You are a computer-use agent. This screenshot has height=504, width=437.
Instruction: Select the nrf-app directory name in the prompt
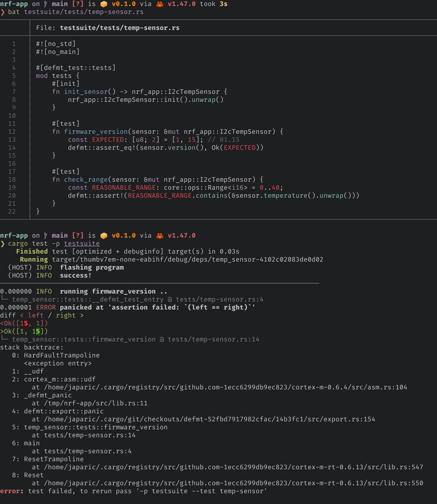pyautogui.click(x=14, y=4)
